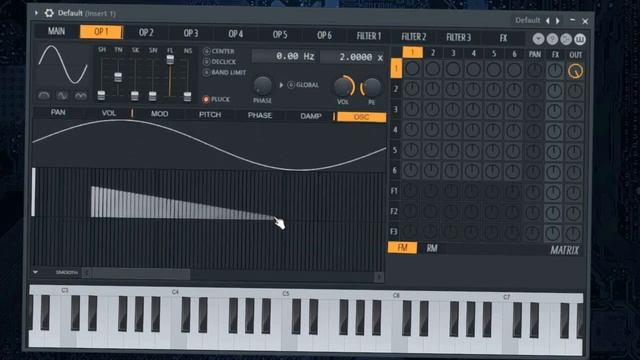The image size is (640, 360).
Task: Open the FILTER 2 tab
Action: click(x=413, y=37)
